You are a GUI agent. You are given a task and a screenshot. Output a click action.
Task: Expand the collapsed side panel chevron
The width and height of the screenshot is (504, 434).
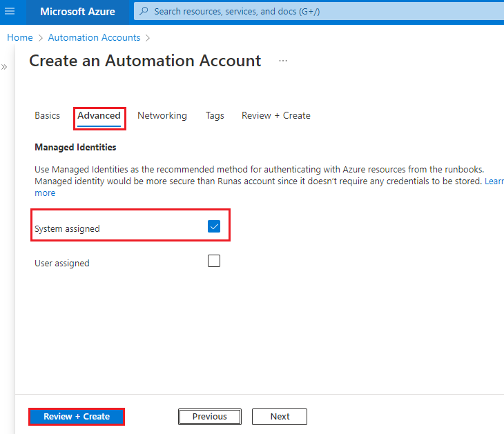[x=4, y=67]
